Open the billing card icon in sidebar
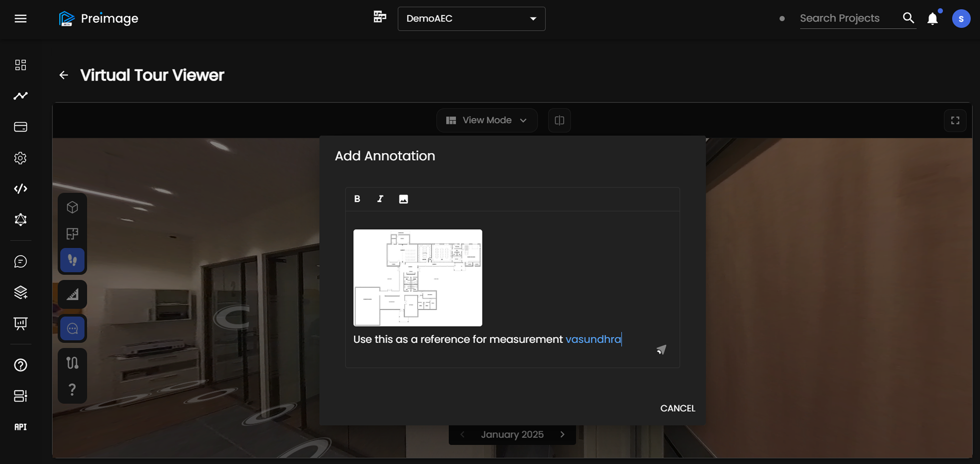Image resolution: width=980 pixels, height=464 pixels. (21, 127)
